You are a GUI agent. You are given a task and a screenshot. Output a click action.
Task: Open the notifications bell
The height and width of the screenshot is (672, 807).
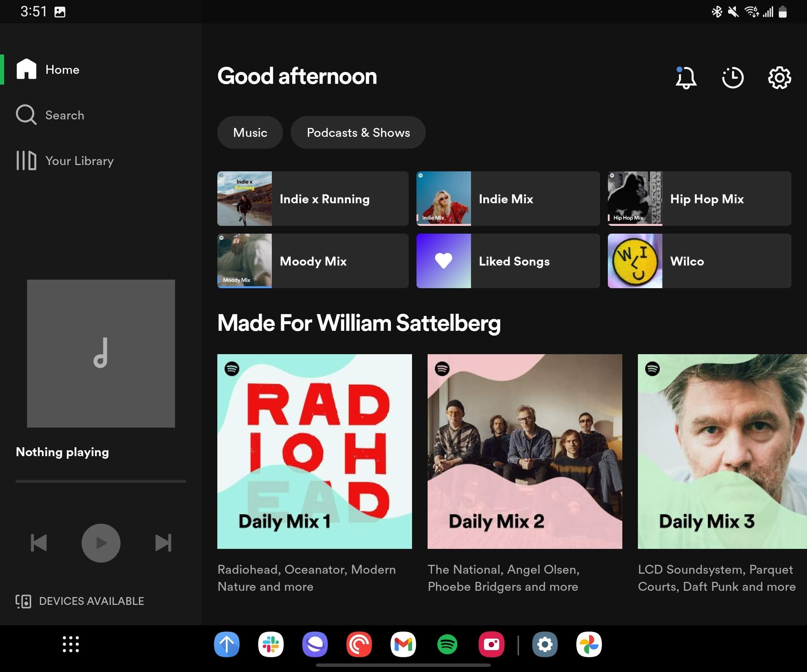(x=686, y=77)
